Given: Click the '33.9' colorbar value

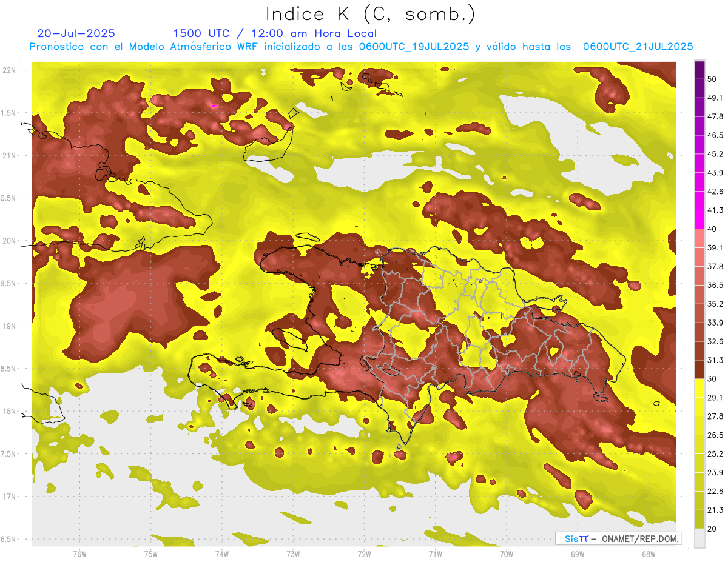Looking at the screenshot, I should (x=715, y=323).
